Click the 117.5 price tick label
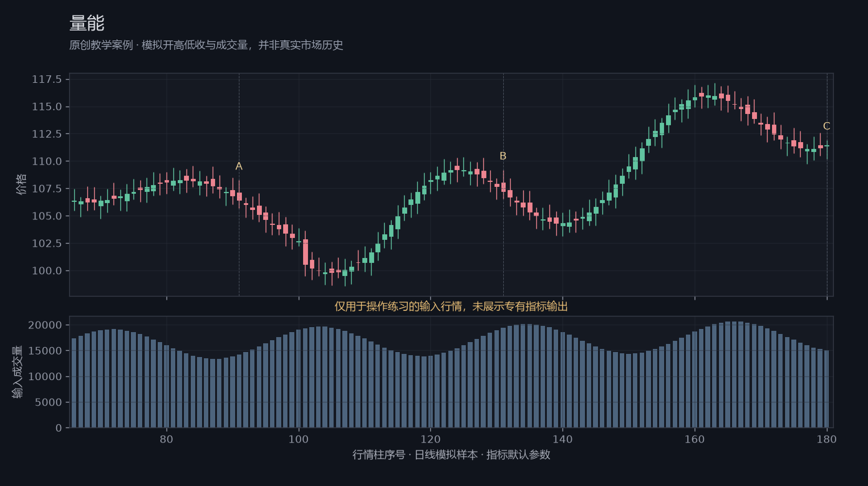This screenshot has width=868, height=486. (x=47, y=79)
